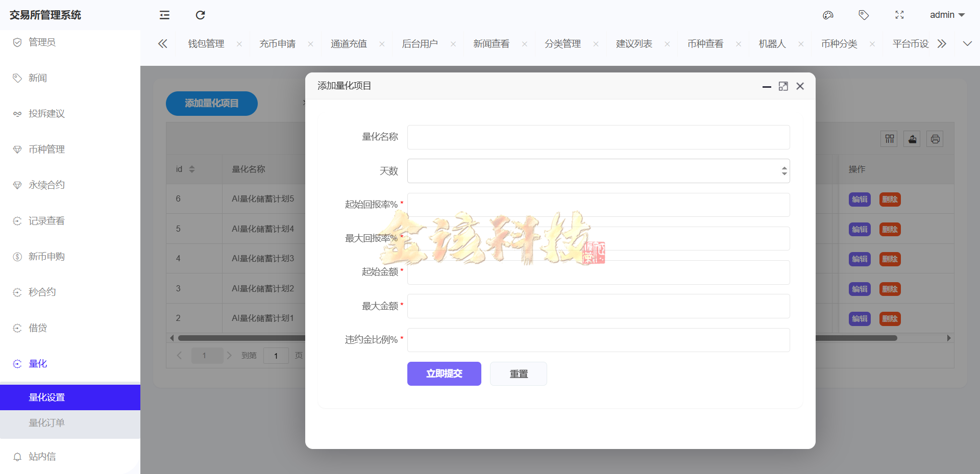
Task: Select 量化订单 in the sidebar
Action: [x=46, y=423]
